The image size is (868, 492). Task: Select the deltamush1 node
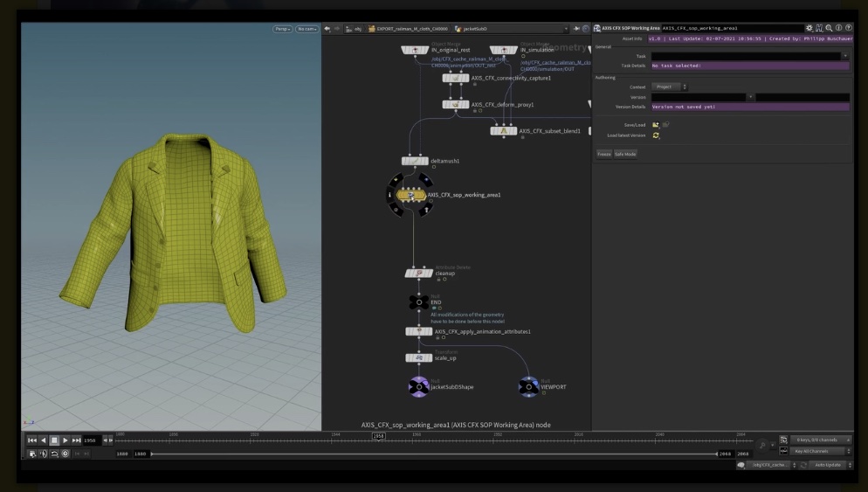pos(415,161)
